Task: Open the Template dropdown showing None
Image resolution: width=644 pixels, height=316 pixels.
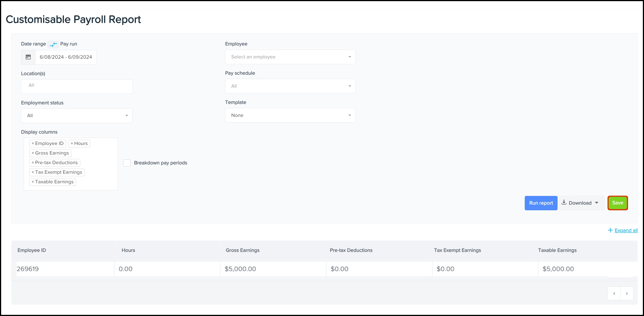Action: (x=290, y=115)
